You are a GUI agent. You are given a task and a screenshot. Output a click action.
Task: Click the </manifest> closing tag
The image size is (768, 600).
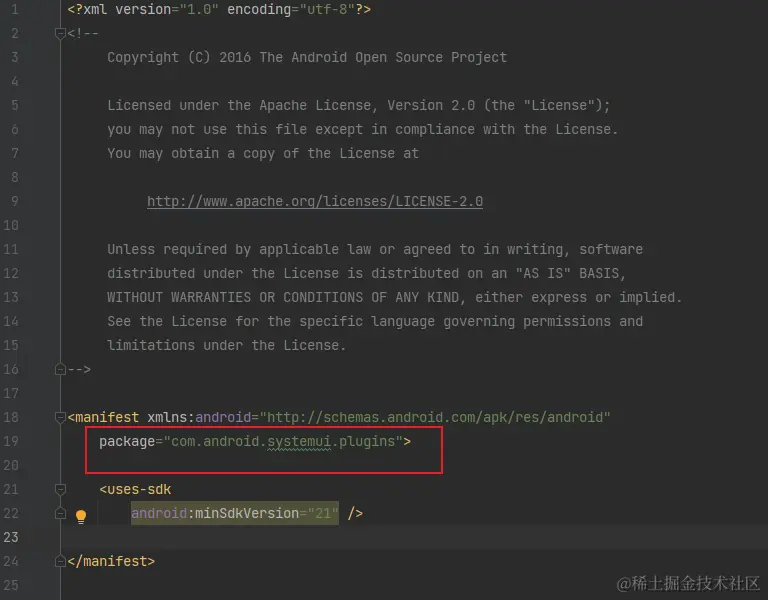[x=111, y=561]
